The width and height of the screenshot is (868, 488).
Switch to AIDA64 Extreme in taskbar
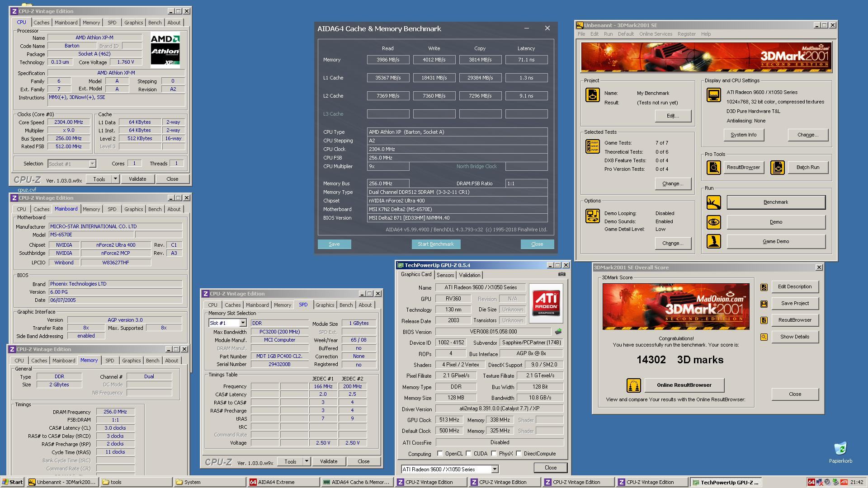coord(284,482)
